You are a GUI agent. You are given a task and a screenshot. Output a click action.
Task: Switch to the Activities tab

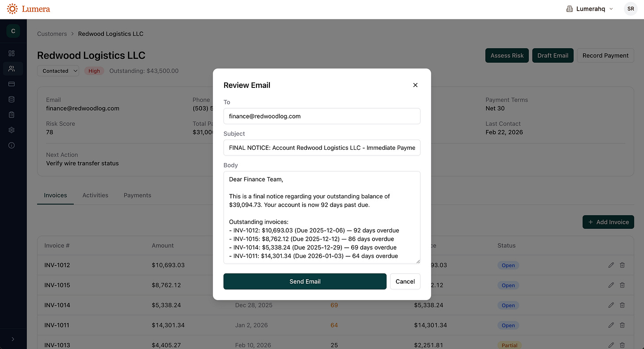[x=95, y=195]
